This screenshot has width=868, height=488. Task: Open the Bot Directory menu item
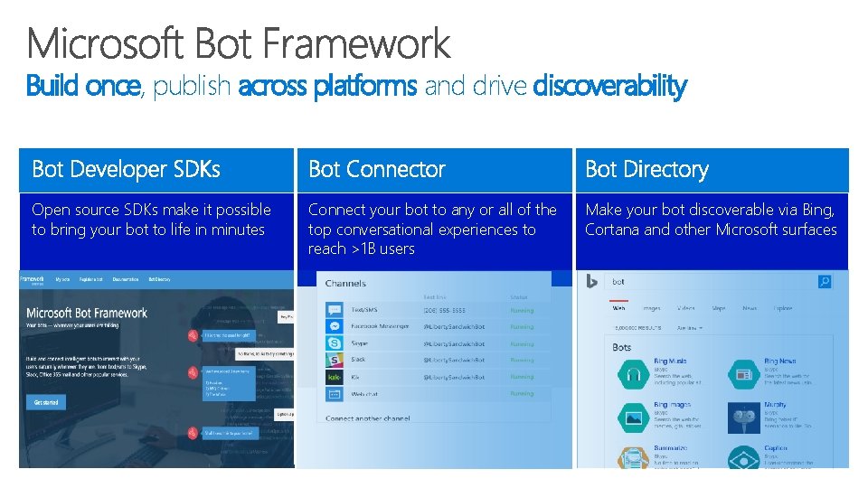point(159,279)
